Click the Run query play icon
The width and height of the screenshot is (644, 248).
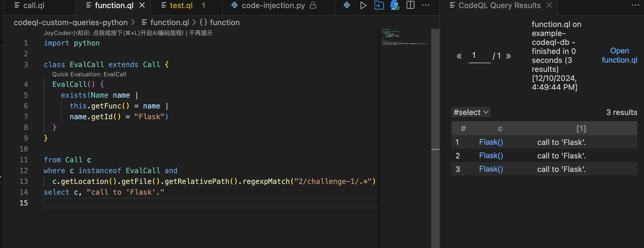[363, 5]
